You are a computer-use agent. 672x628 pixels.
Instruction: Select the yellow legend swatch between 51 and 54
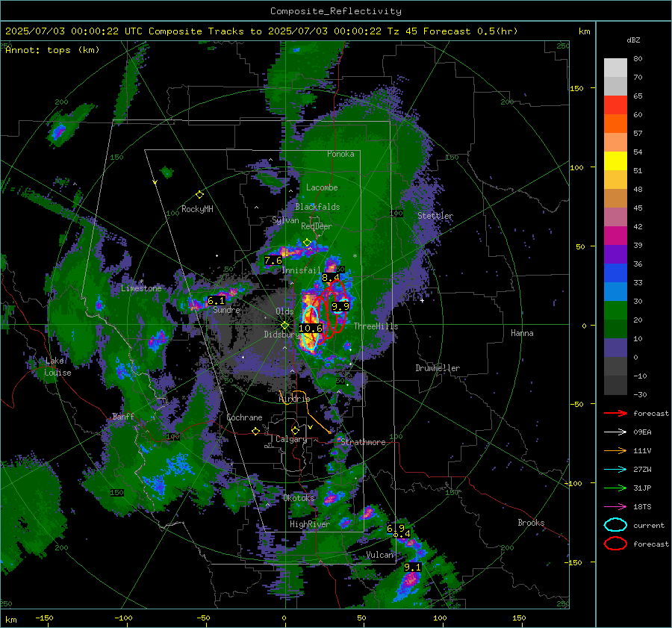coord(615,161)
